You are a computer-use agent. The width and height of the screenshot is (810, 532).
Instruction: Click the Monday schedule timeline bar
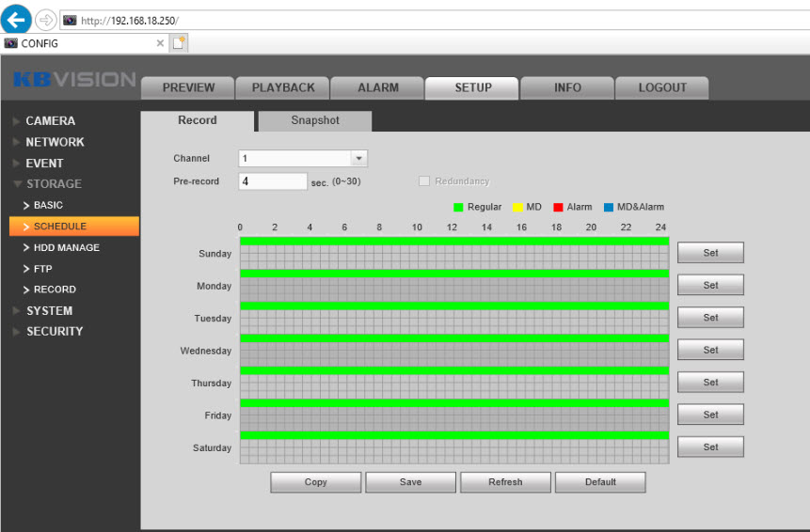pos(453,286)
